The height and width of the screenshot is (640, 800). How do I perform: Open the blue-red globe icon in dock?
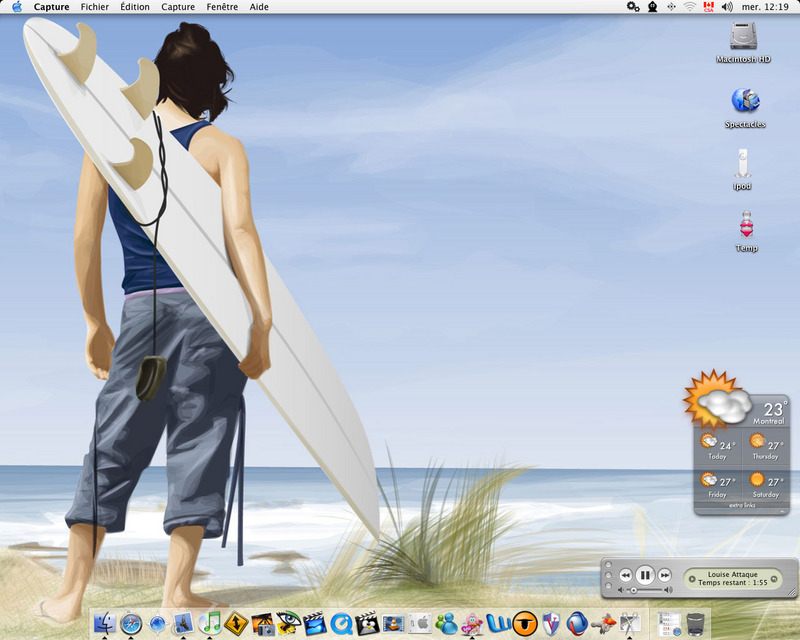[577, 623]
